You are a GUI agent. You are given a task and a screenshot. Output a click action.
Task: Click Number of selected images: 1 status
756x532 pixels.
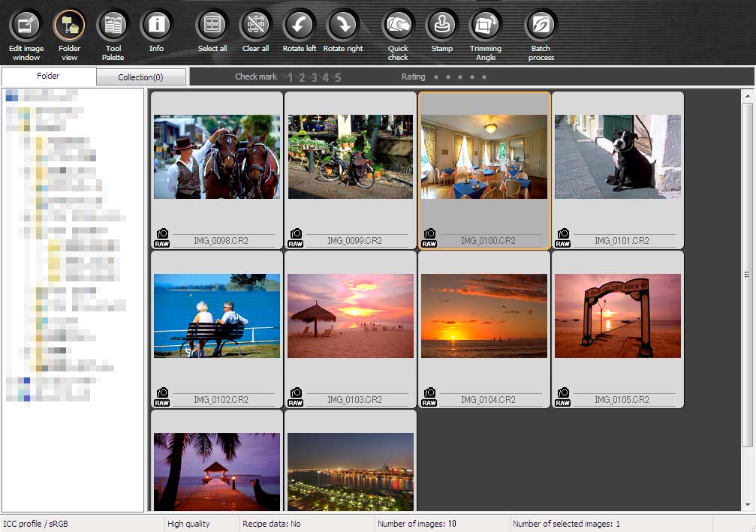(566, 524)
